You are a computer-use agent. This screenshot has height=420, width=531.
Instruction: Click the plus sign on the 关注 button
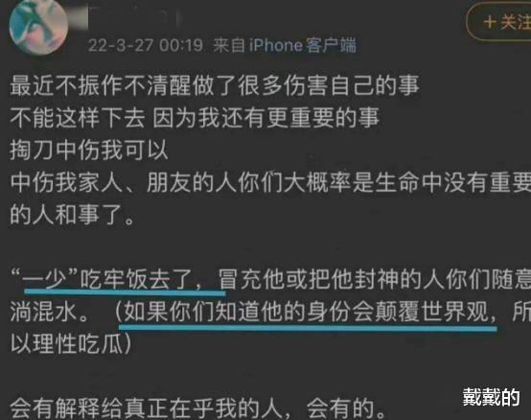click(x=490, y=22)
